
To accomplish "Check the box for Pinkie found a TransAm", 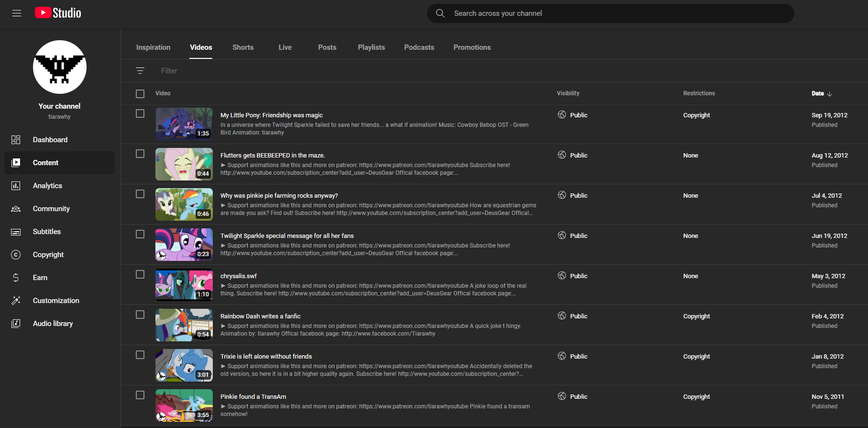I will (140, 395).
